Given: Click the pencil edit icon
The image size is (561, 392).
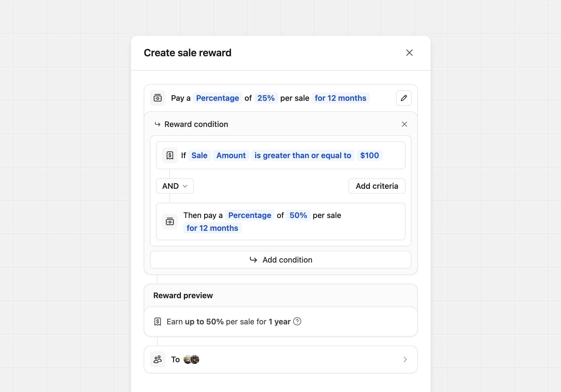Looking at the screenshot, I should pyautogui.click(x=404, y=98).
